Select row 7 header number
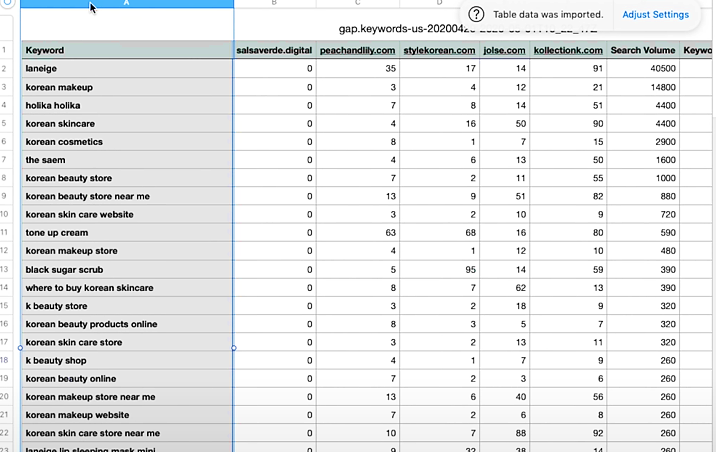Image resolution: width=716 pixels, height=452 pixels. point(5,160)
